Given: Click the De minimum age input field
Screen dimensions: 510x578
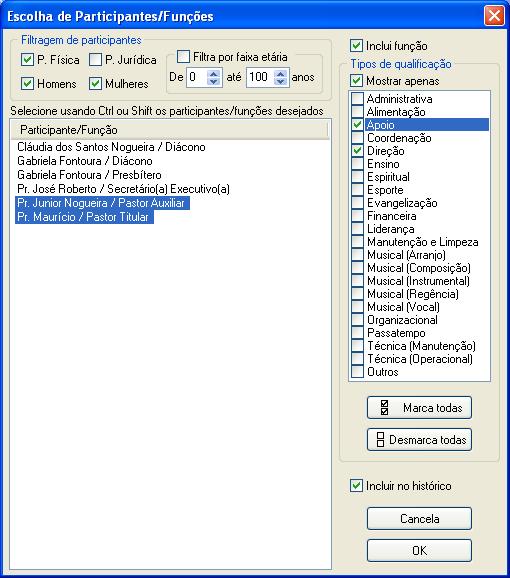Looking at the screenshot, I should [x=197, y=77].
